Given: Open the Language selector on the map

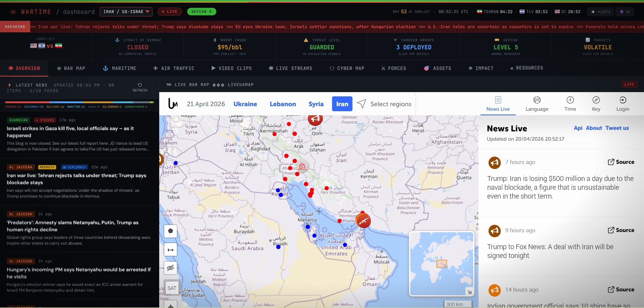Looking at the screenshot, I should pyautogui.click(x=537, y=103).
